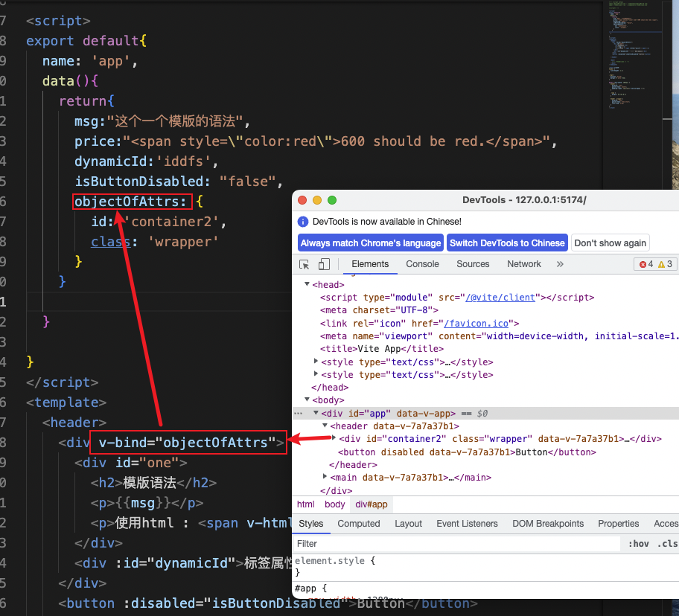Image resolution: width=679 pixels, height=616 pixels.
Task: Click the underlined class key in editor
Action: (110, 242)
